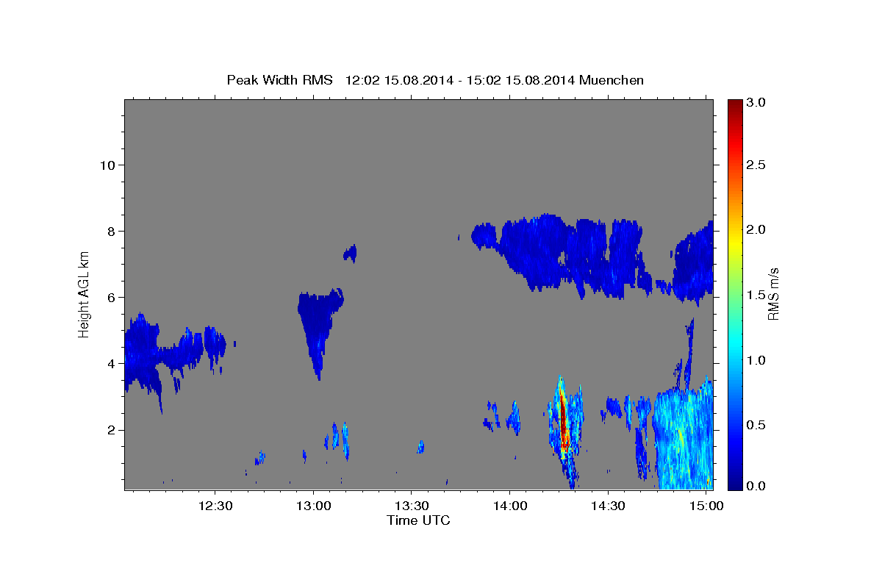Click the height tick label 8
Screen dimensions: 882x588
coord(112,231)
